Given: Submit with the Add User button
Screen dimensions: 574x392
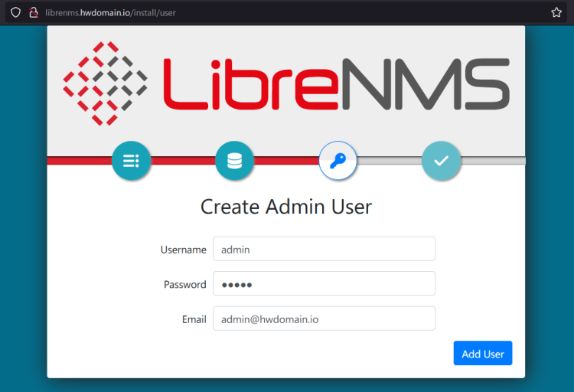Looking at the screenshot, I should 482,353.
